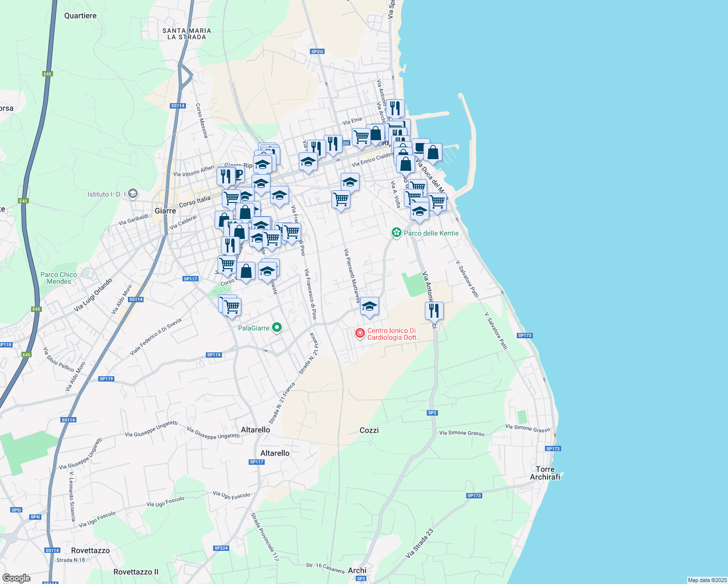Select the school marker near Corso Trieste
This screenshot has width=728, height=584.
pyautogui.click(x=268, y=270)
